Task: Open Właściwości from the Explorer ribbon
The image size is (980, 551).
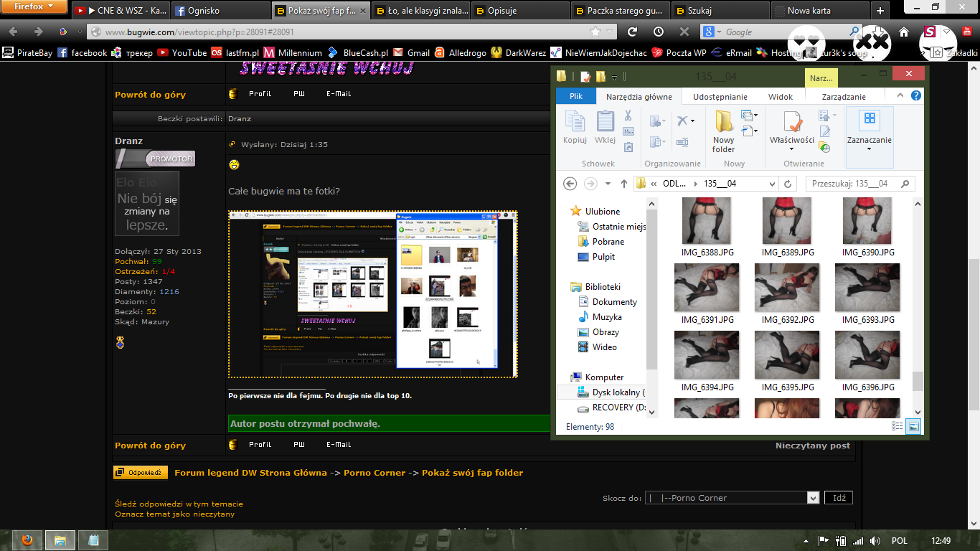Action: (x=791, y=122)
